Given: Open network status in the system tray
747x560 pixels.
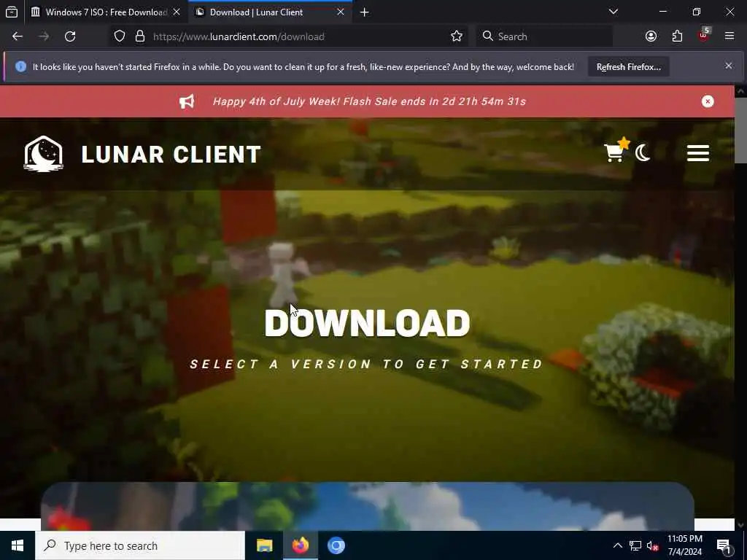Looking at the screenshot, I should (x=635, y=545).
